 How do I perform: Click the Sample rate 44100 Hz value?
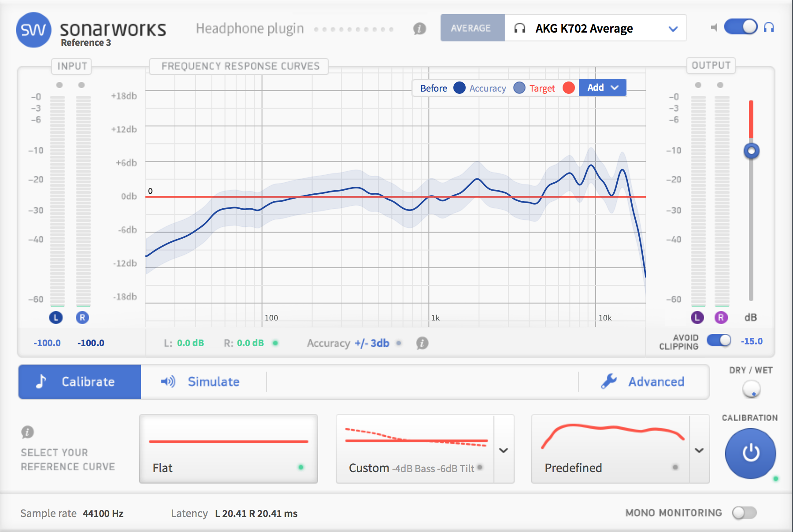(x=103, y=514)
